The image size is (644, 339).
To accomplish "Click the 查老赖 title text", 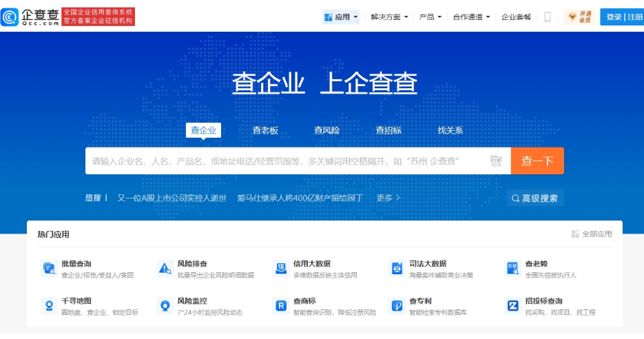I will coord(536,264).
